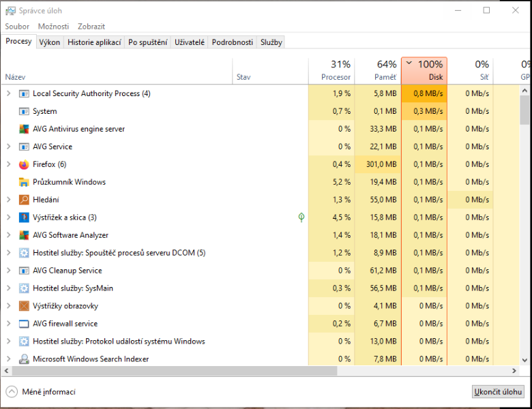Screen dimensions: 532x409
Task: Open the Uživatelé tab
Action: click(190, 42)
